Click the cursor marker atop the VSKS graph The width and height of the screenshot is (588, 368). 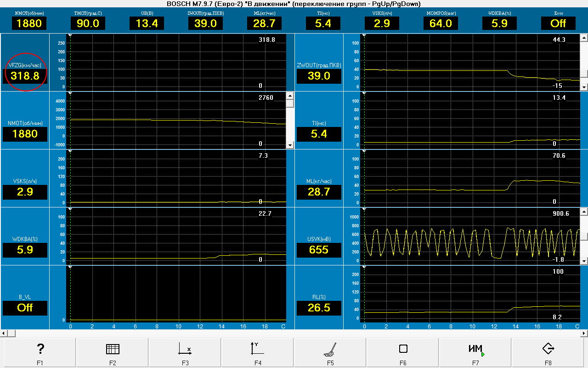(x=70, y=151)
